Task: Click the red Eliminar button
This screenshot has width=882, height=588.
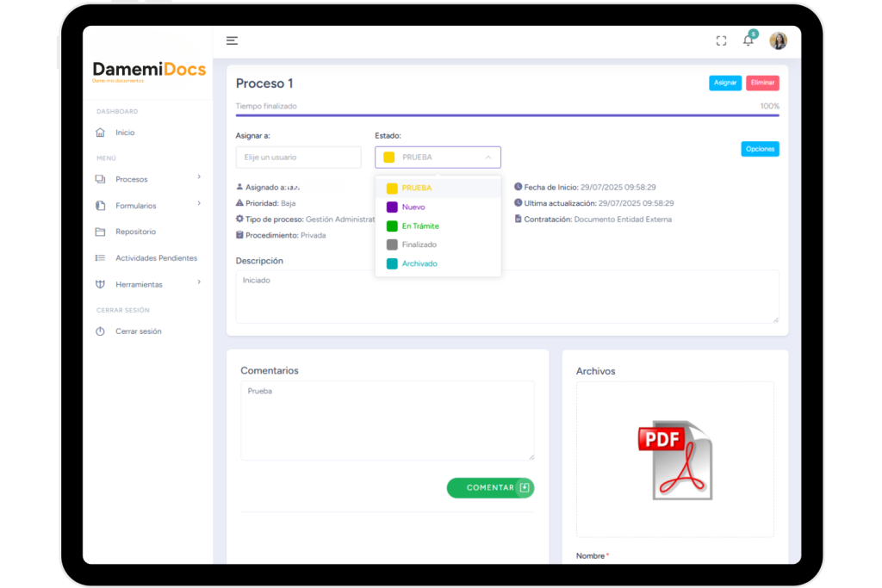Action: (762, 84)
